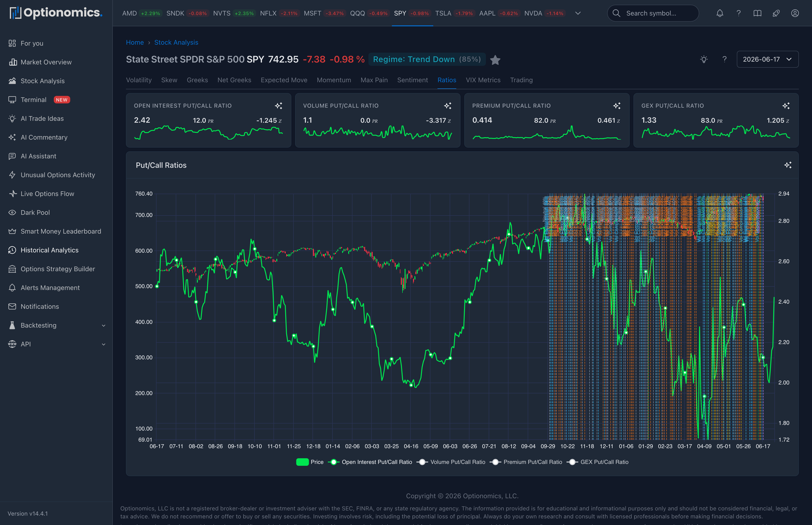Click the Home breadcrumb link
The width and height of the screenshot is (812, 525).
[x=135, y=42]
